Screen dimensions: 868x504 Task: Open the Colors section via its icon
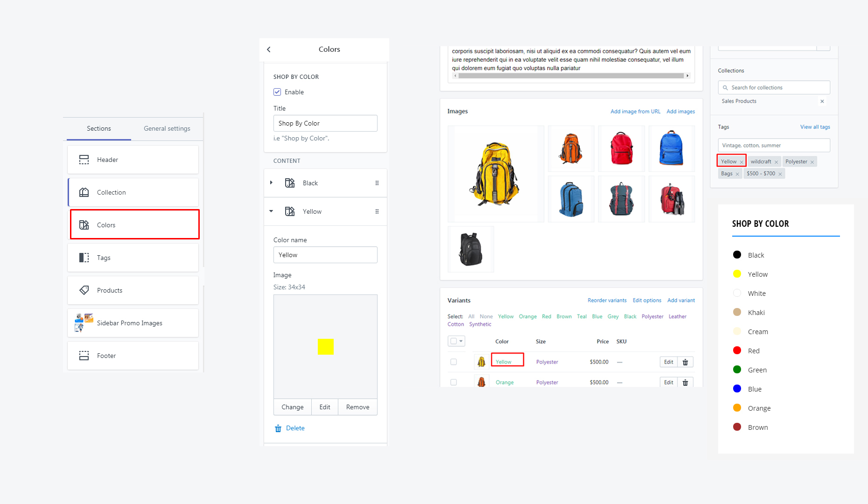click(x=84, y=224)
